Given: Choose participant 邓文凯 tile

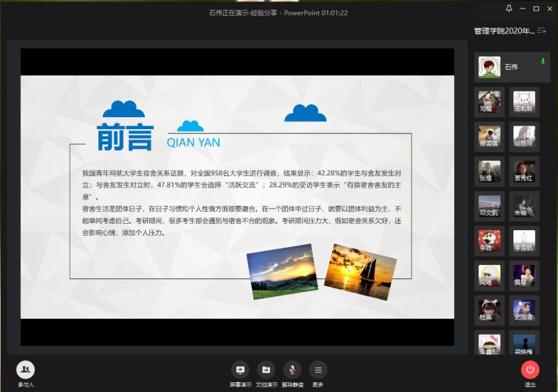Looking at the screenshot, I should click(x=489, y=205).
